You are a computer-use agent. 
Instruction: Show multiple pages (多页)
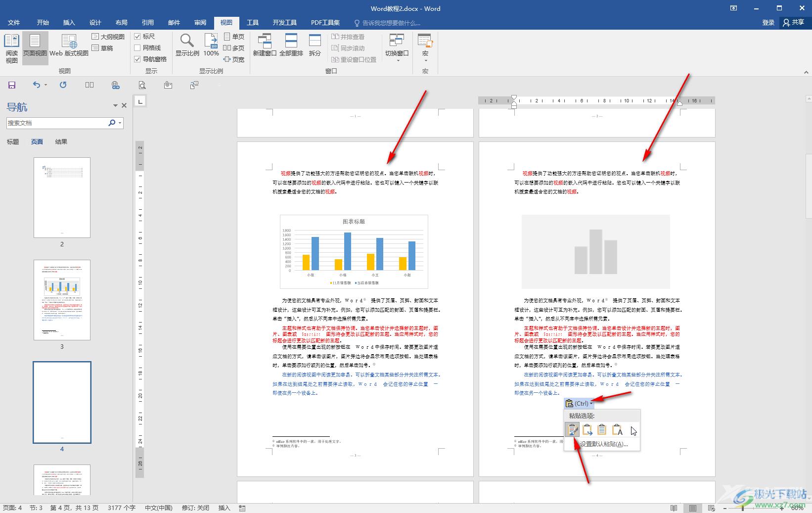234,48
